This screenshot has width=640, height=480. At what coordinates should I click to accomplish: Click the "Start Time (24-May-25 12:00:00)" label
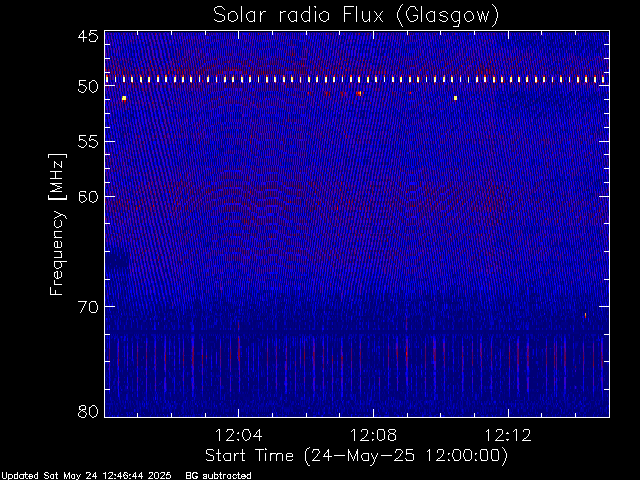[x=356, y=456]
